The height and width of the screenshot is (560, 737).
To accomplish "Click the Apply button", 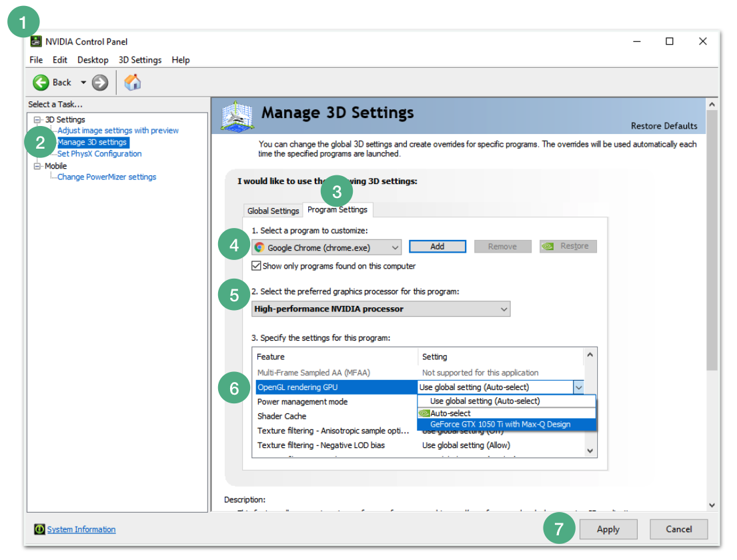I will point(608,529).
